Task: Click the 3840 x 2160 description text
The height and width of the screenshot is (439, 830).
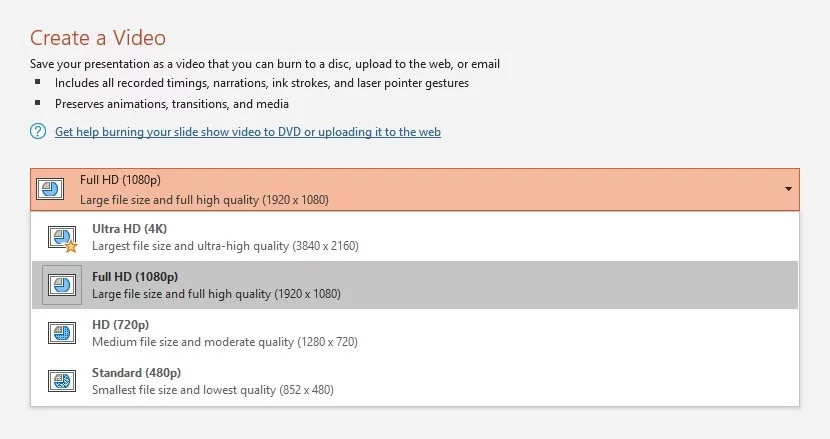Action: 225,246
